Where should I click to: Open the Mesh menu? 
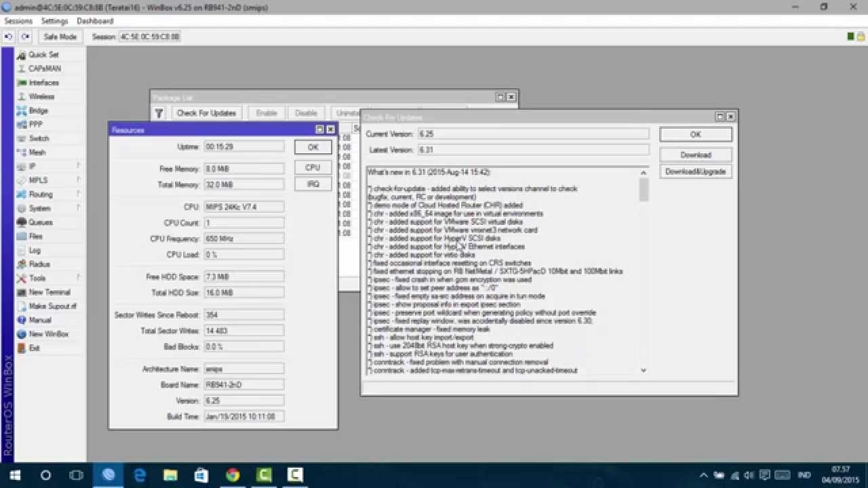pyautogui.click(x=37, y=152)
